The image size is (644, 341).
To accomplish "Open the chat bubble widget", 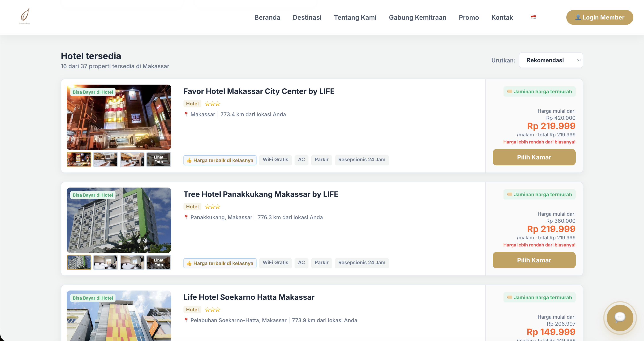I will [620, 318].
